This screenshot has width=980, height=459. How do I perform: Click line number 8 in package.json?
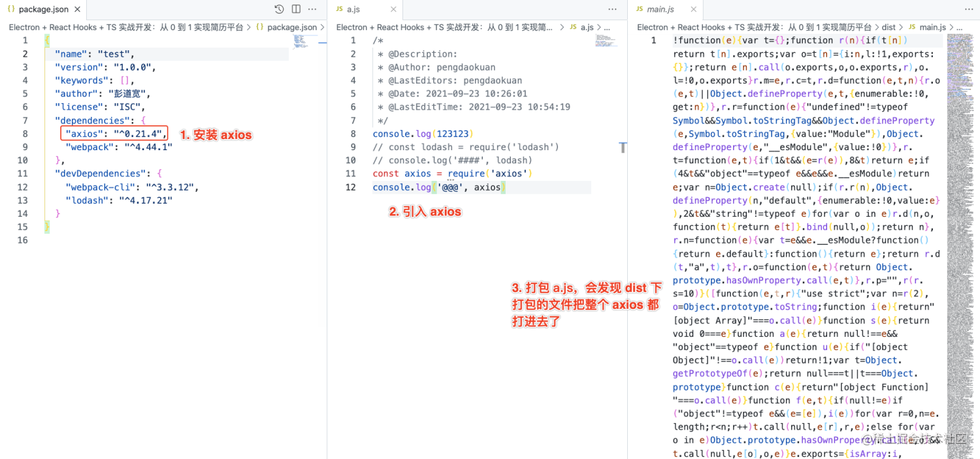point(25,134)
